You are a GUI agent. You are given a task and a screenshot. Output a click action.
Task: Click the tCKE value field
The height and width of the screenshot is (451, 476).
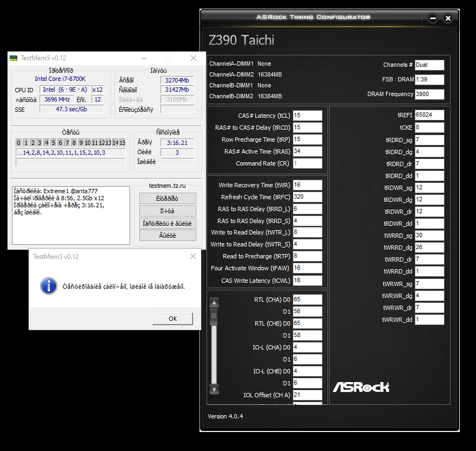click(x=429, y=128)
